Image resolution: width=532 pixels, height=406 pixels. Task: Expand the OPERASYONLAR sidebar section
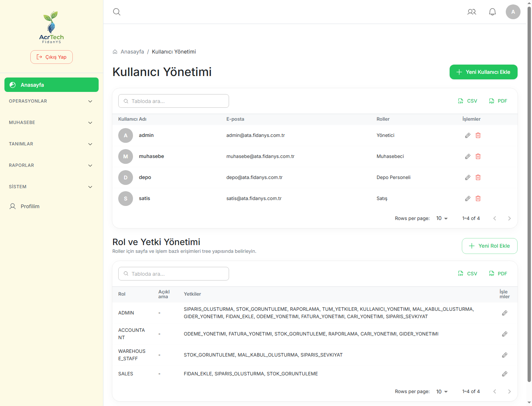pos(51,101)
